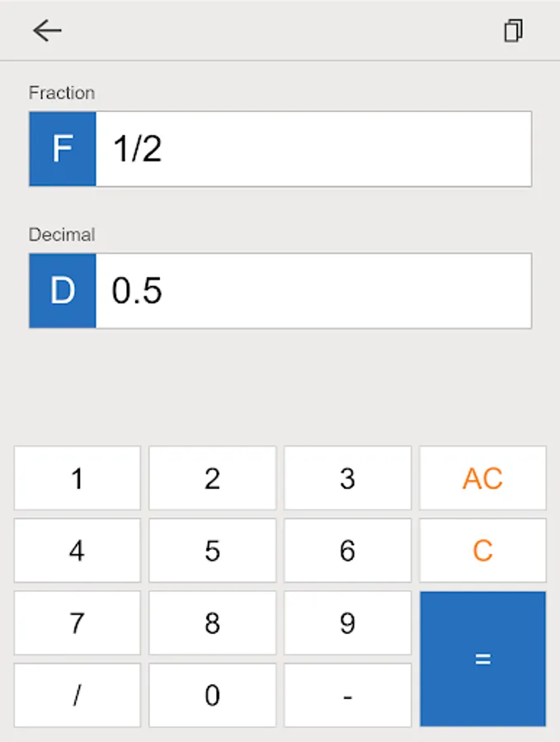Viewport: 560px width, 742px height.
Task: Click the back arrow icon
Action: click(48, 31)
